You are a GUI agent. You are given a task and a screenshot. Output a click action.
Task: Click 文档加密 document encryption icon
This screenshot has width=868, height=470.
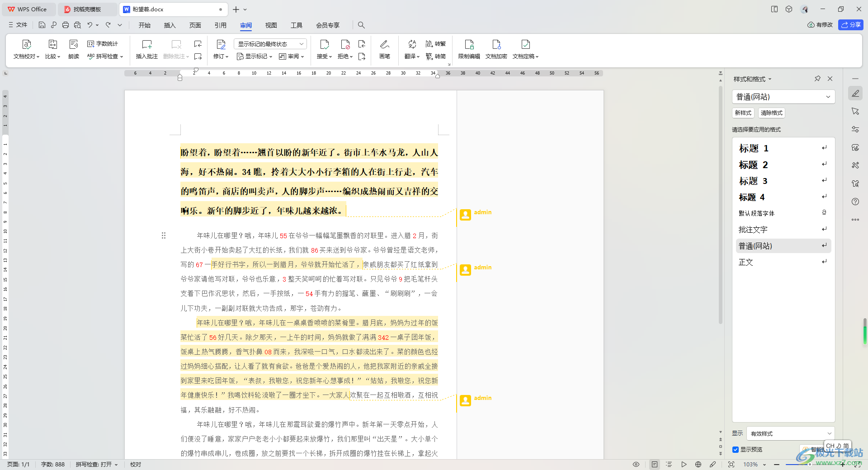[x=496, y=44]
